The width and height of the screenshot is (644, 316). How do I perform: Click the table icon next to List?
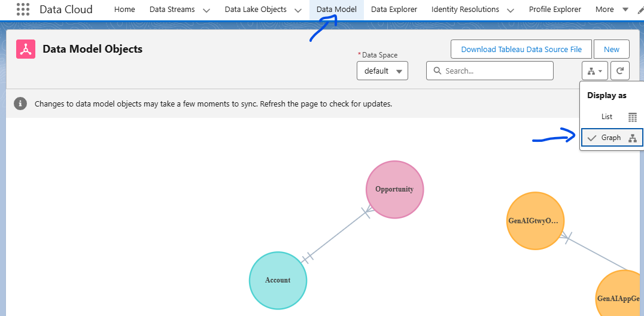[x=633, y=117]
